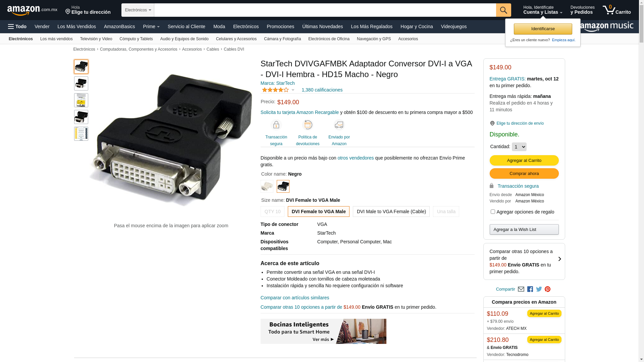
Task: Share product via Facebook icon
Action: [530, 289]
